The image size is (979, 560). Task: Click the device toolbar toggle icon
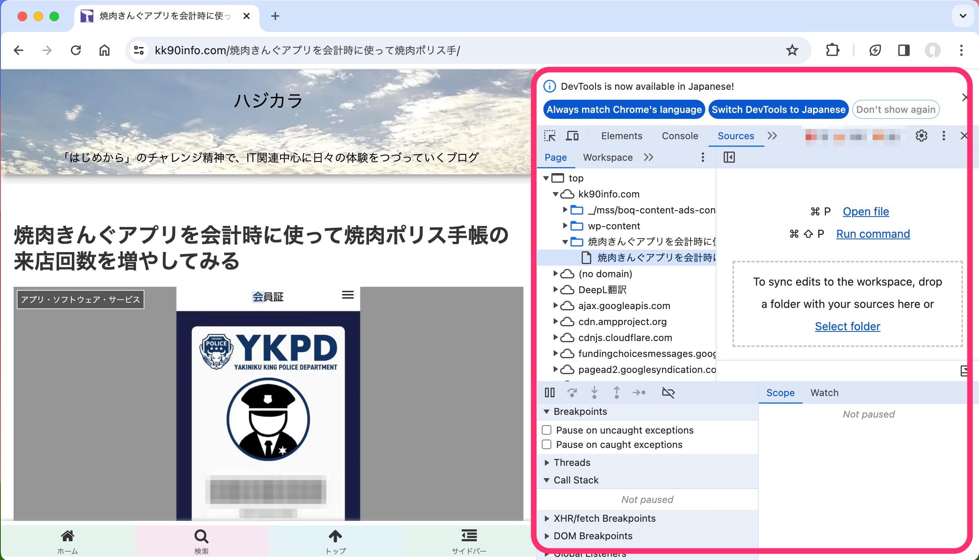click(x=572, y=135)
